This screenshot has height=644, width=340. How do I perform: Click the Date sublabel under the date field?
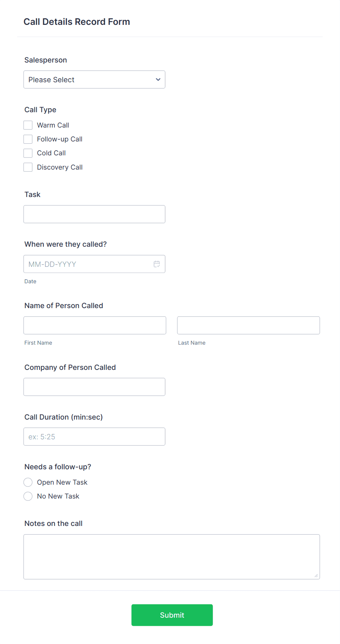30,281
